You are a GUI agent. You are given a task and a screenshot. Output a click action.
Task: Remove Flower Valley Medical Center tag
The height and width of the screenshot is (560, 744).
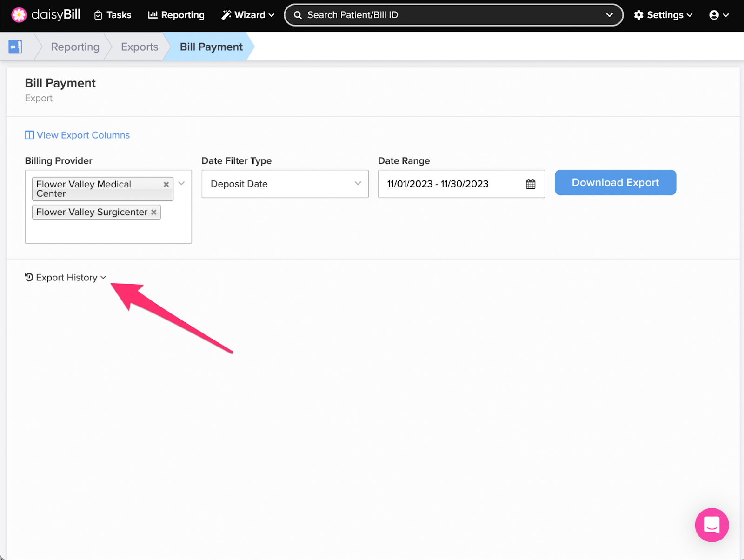[x=166, y=184]
